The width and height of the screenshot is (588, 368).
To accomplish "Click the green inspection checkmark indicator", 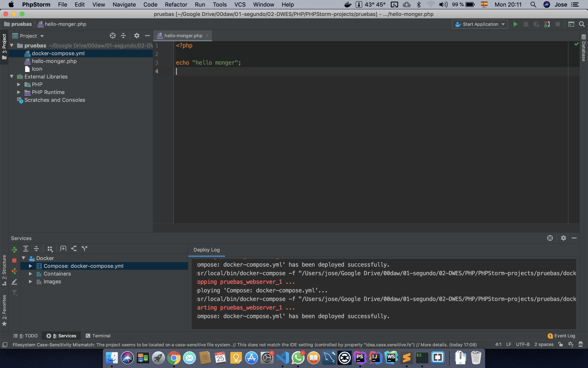I will pyautogui.click(x=576, y=44).
